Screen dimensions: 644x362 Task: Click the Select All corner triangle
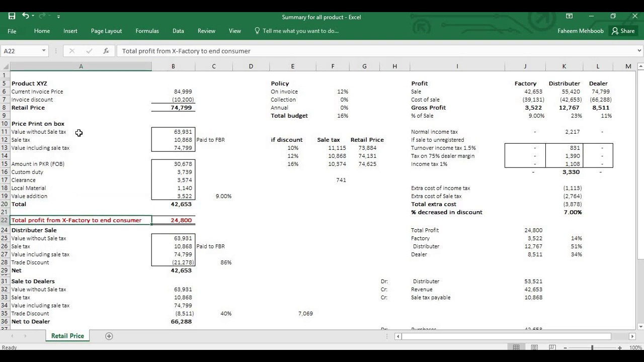pyautogui.click(x=5, y=66)
